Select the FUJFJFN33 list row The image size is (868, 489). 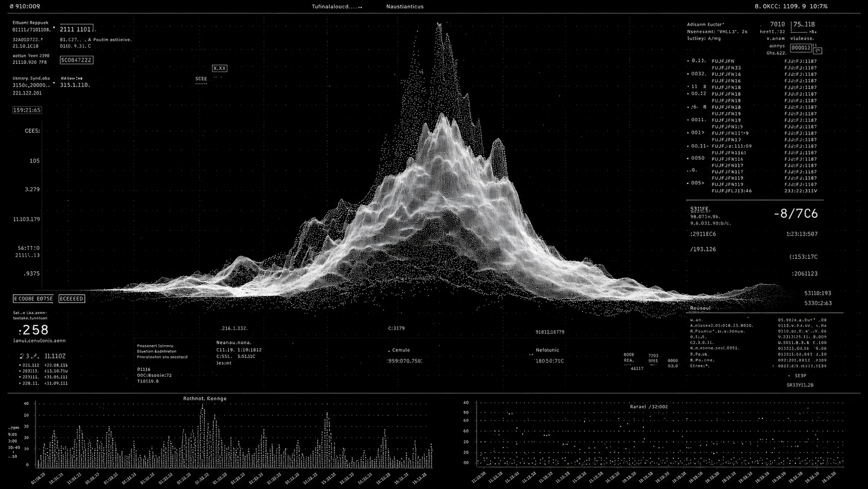726,68
